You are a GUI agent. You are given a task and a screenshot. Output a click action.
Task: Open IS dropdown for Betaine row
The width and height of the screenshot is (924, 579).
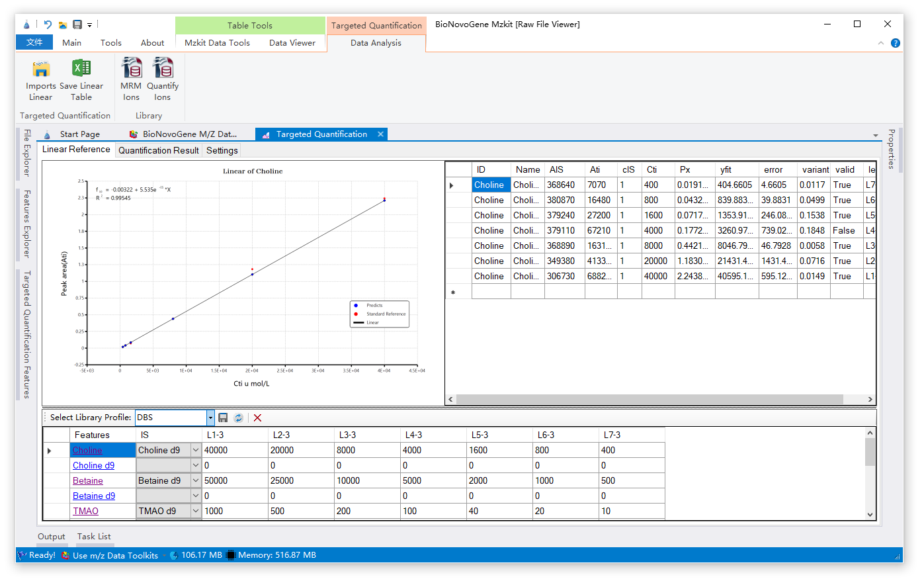pyautogui.click(x=196, y=480)
